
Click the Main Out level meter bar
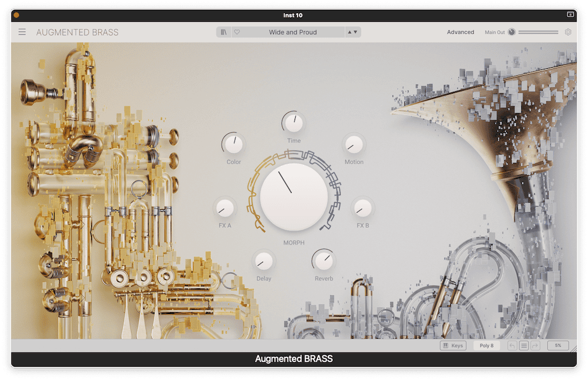click(x=538, y=32)
